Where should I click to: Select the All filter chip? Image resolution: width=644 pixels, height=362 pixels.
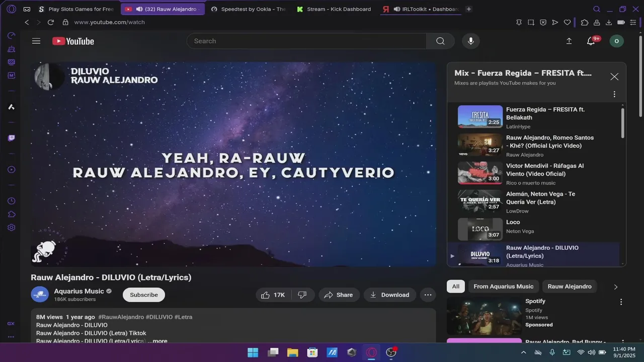pos(455,287)
